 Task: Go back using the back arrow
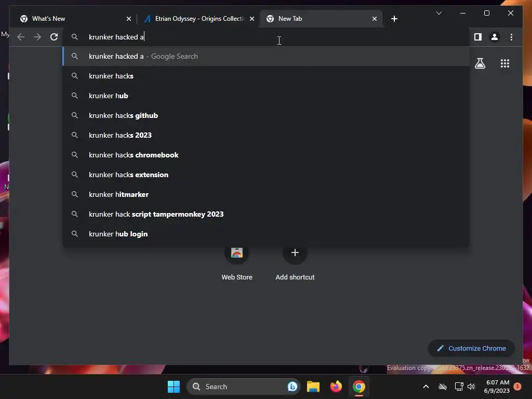21,37
